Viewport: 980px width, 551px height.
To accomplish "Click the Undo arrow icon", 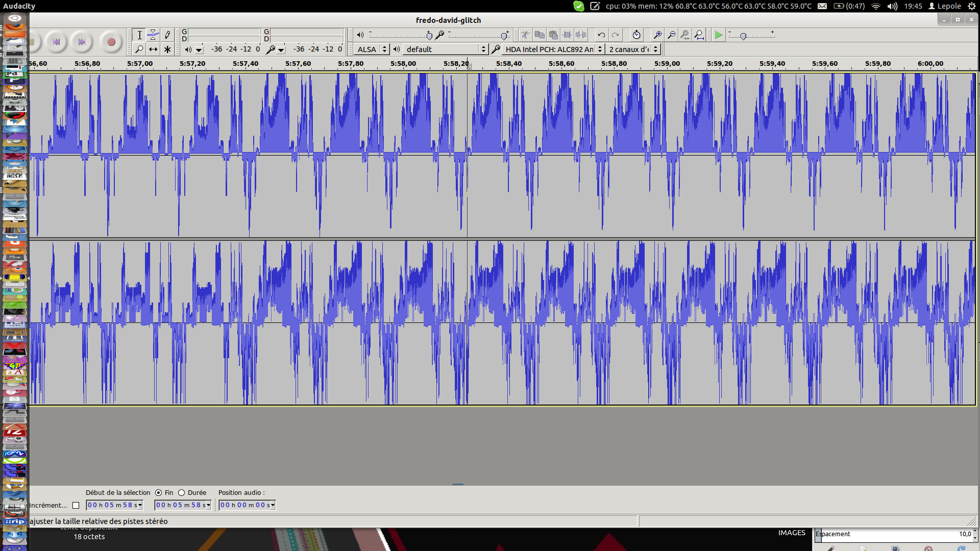I will pyautogui.click(x=601, y=35).
